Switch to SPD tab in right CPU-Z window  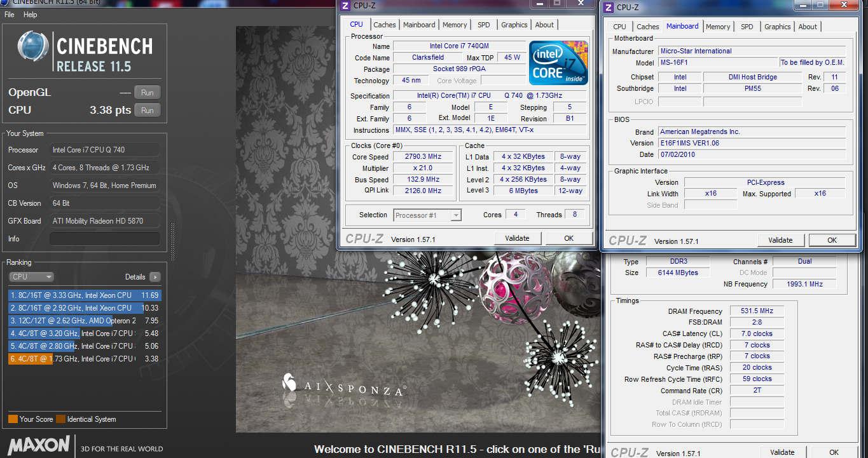pyautogui.click(x=747, y=27)
